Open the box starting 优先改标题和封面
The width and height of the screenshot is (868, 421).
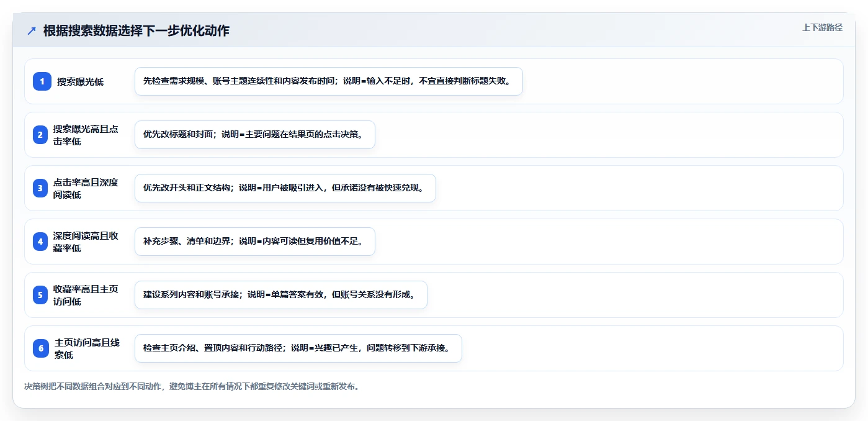(x=255, y=135)
